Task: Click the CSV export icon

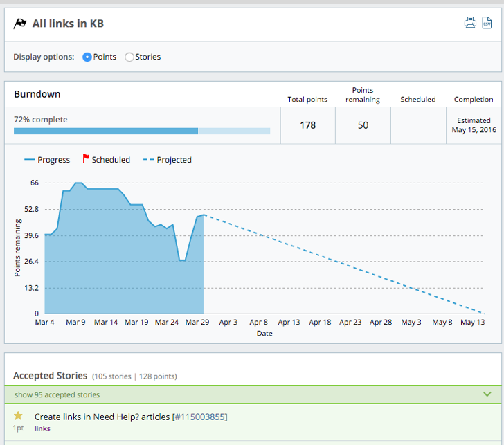Action: point(487,23)
